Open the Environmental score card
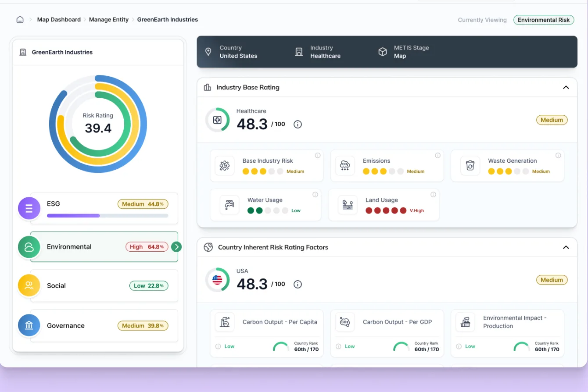 coord(104,247)
